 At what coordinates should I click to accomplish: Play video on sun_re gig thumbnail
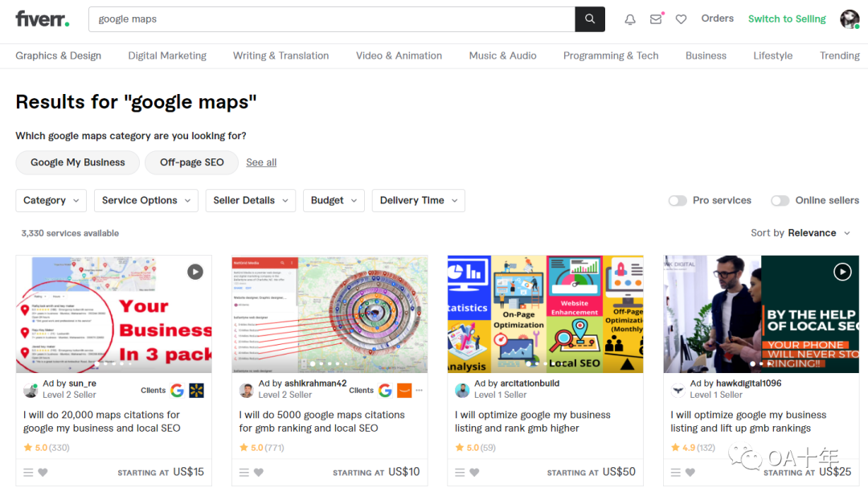point(195,272)
